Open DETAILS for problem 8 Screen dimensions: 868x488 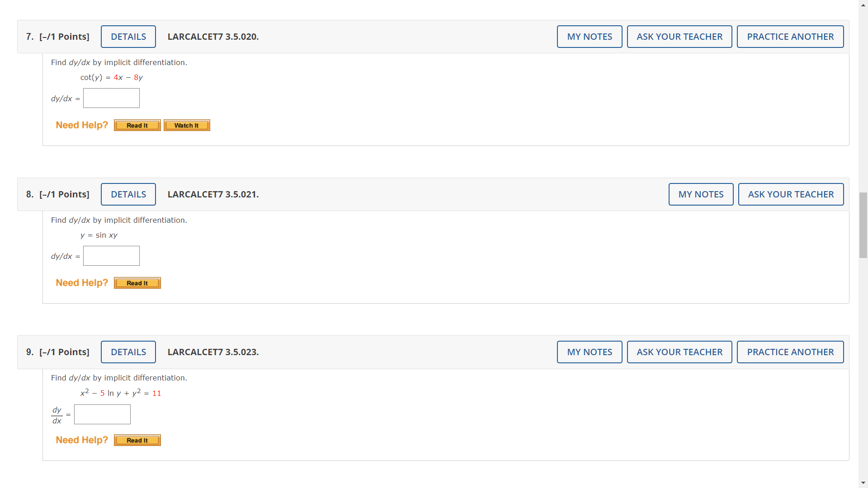(128, 194)
